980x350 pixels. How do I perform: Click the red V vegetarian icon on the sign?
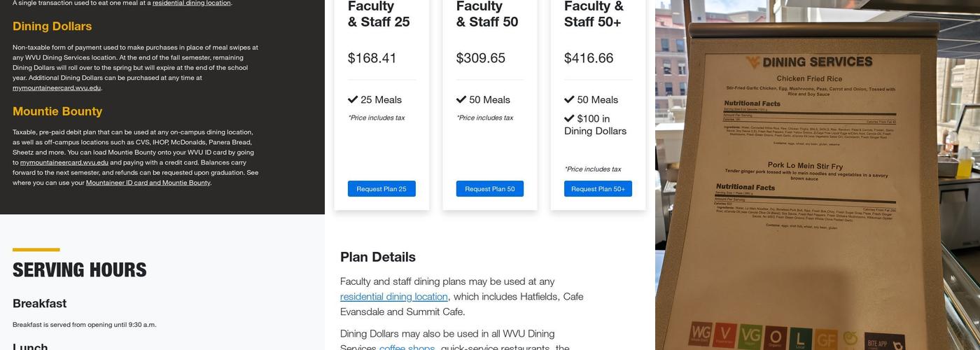[725, 335]
